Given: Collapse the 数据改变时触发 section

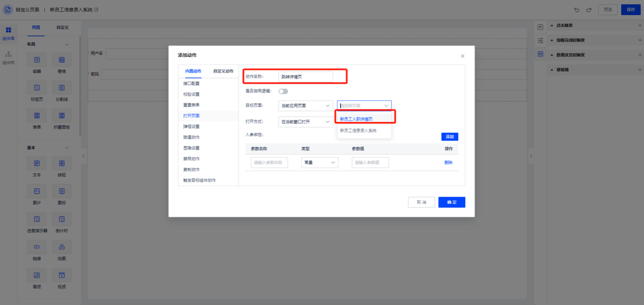Looking at the screenshot, I should coord(552,55).
